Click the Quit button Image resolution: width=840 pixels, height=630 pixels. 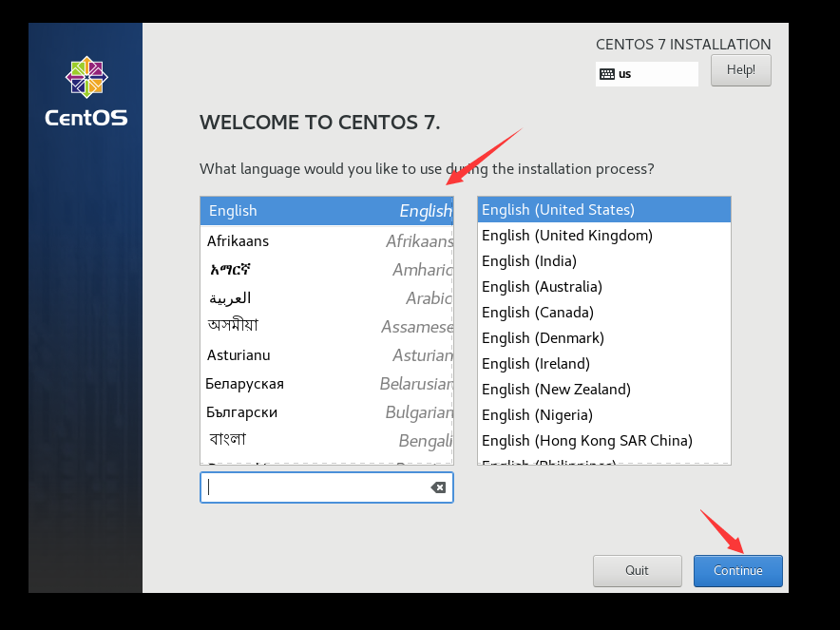click(x=637, y=570)
